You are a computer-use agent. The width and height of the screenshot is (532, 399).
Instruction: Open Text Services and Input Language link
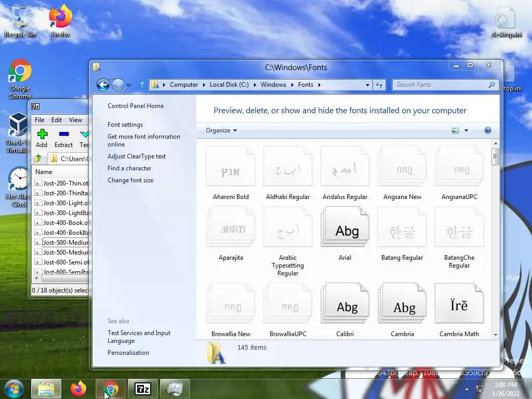pos(139,337)
